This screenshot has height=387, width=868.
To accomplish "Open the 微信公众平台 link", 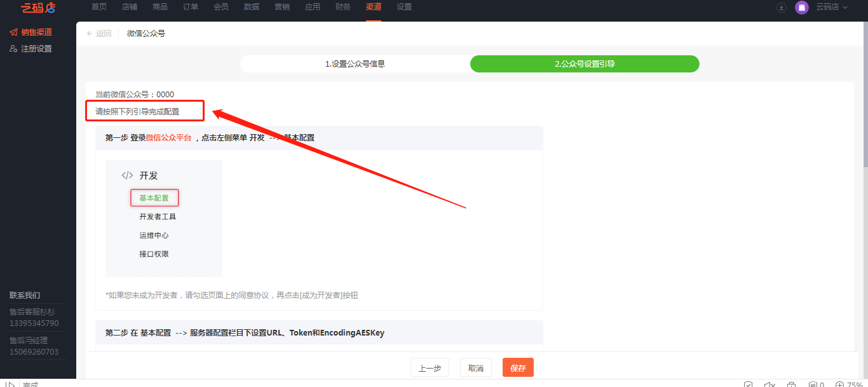I will pyautogui.click(x=168, y=137).
